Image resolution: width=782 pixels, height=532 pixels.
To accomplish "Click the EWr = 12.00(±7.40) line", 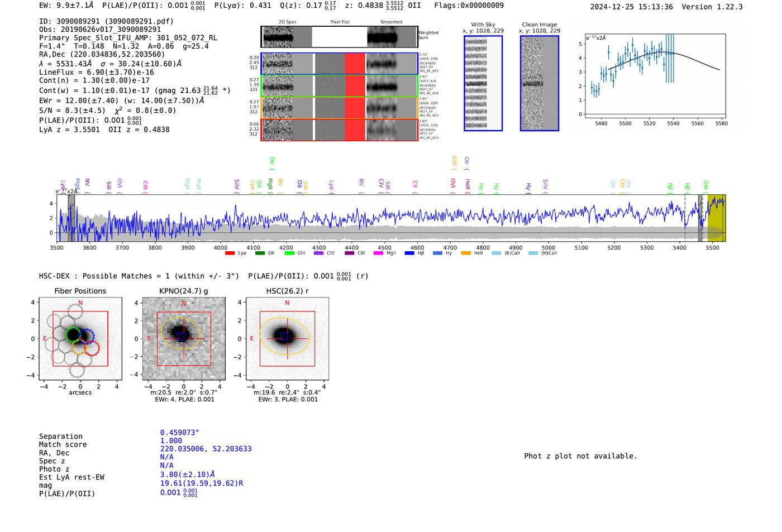I will pos(121,100).
